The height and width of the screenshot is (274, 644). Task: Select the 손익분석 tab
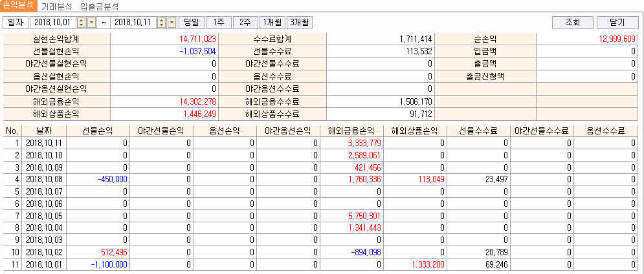point(18,6)
